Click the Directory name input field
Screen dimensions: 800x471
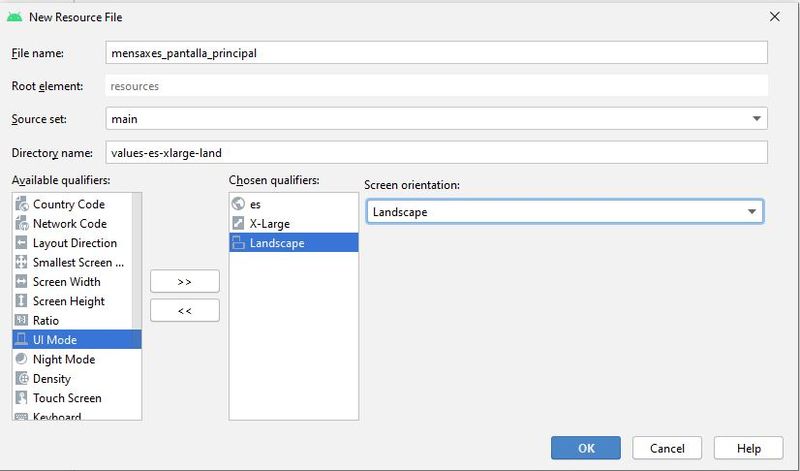pyautogui.click(x=436, y=153)
